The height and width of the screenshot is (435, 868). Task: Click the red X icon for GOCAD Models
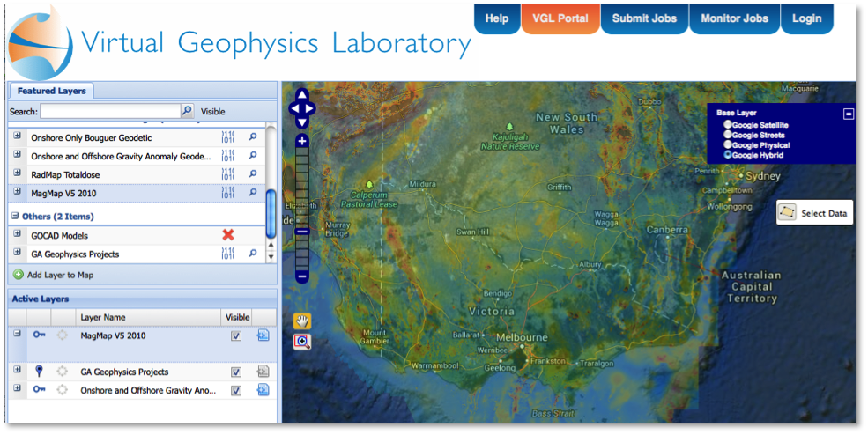pyautogui.click(x=228, y=235)
